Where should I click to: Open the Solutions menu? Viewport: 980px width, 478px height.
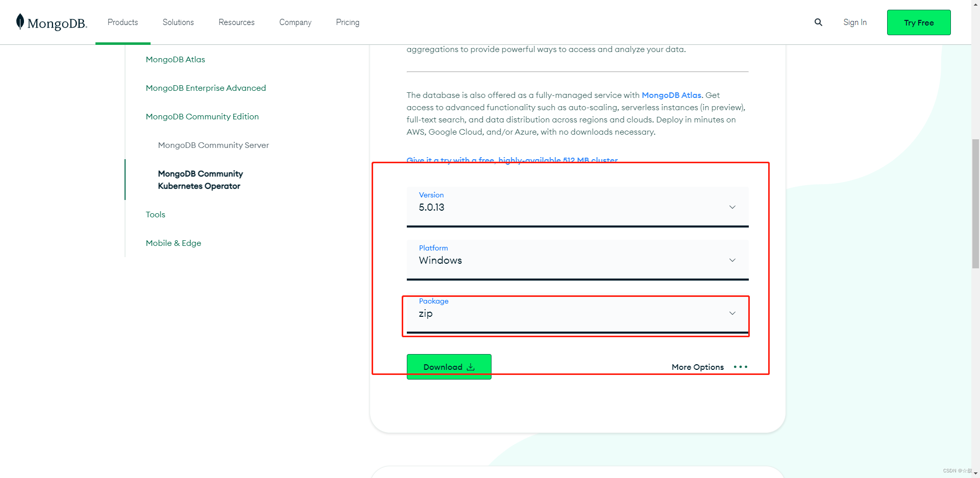click(178, 22)
